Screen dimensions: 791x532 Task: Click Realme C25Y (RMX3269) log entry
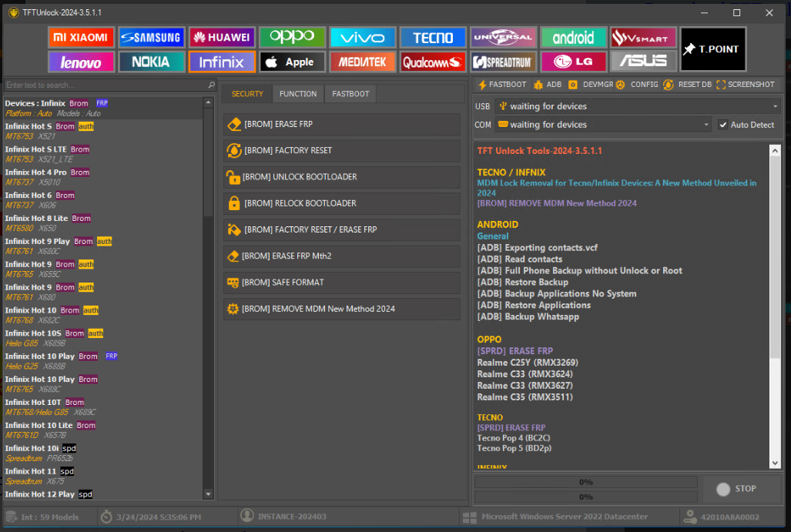coord(527,363)
